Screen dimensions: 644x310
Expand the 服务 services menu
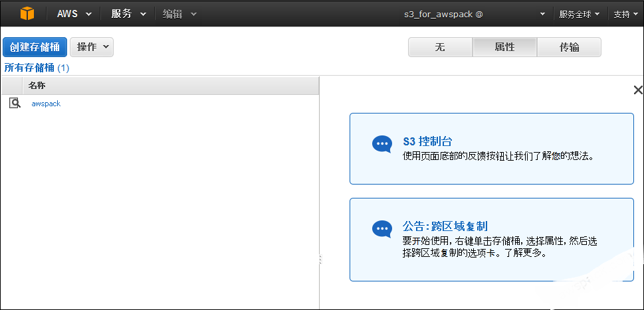pos(128,13)
